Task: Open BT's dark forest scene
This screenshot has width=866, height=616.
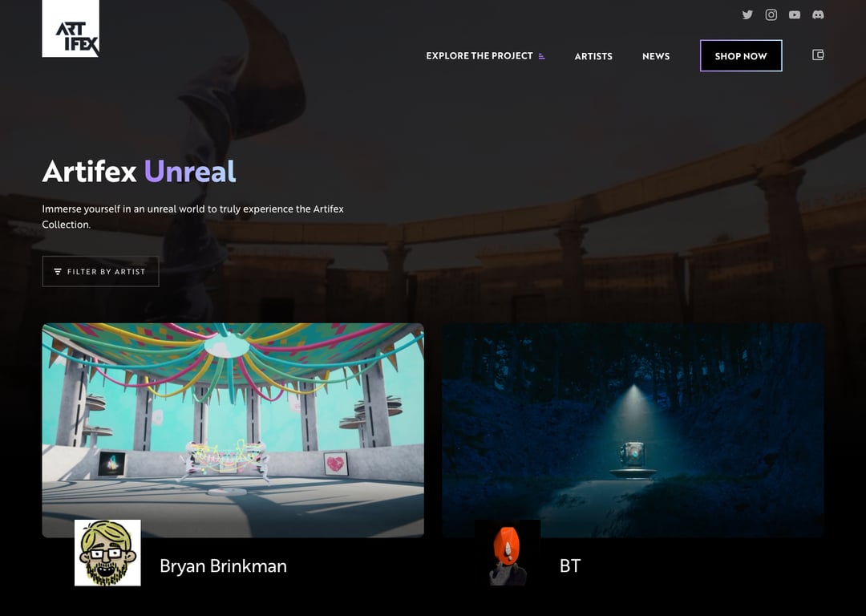Action: coord(633,430)
